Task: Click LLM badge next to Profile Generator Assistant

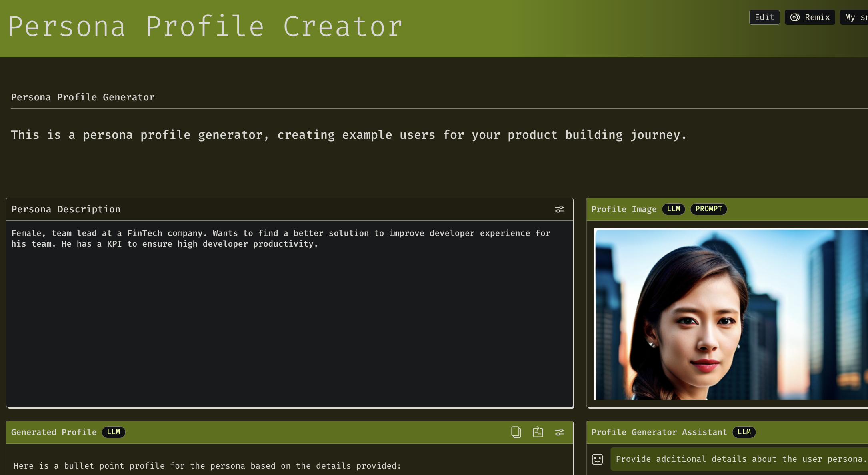Action: tap(744, 432)
